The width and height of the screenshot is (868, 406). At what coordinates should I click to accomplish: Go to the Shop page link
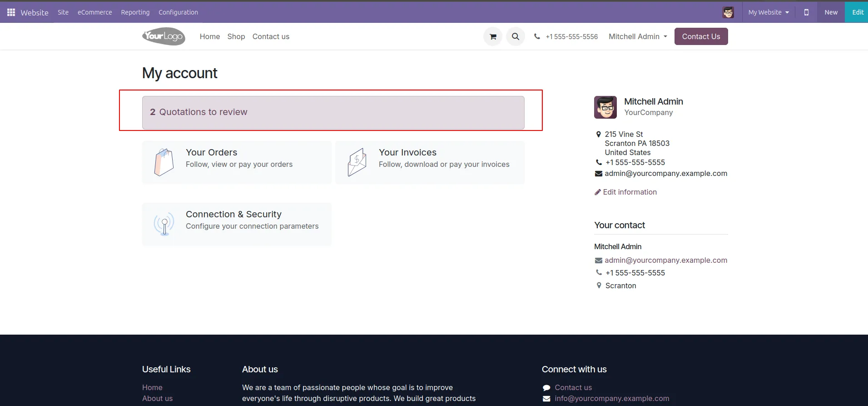[236, 36]
